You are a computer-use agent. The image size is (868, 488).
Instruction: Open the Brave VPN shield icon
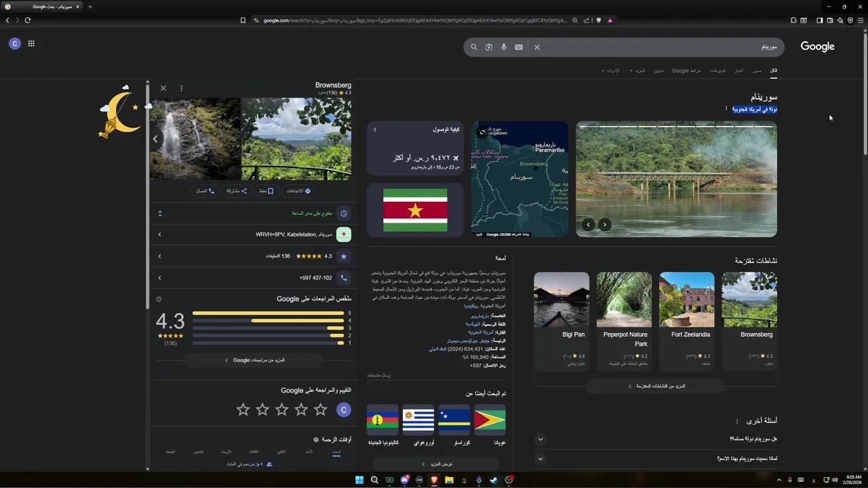[850, 20]
